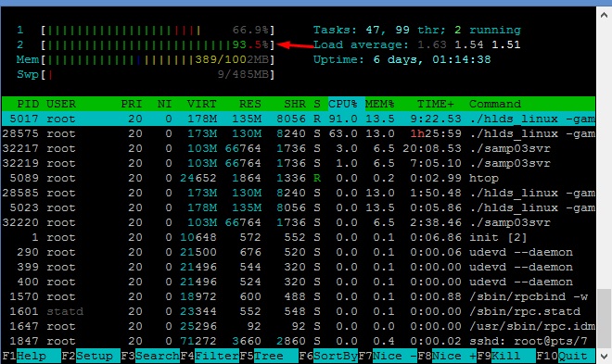Select the htop process PID 5089
Viewport: 612px width, 364px height.
[299, 178]
